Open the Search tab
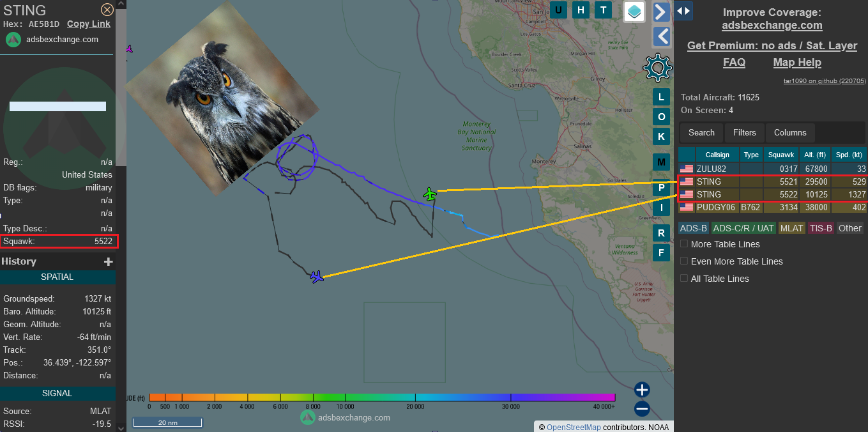 pos(701,133)
